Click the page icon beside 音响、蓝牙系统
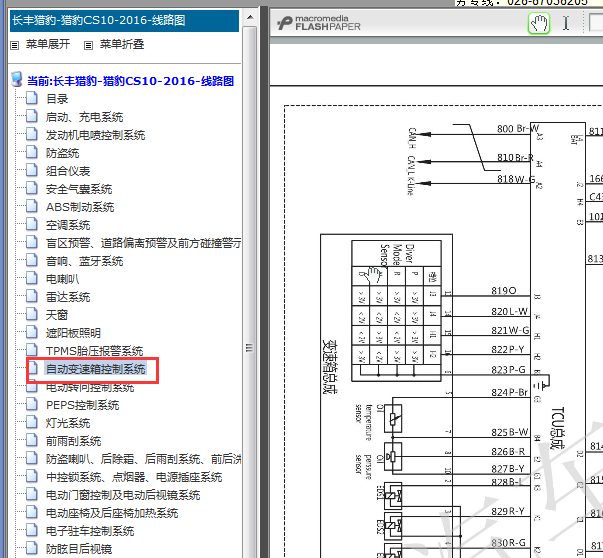The height and width of the screenshot is (558, 603). (32, 260)
